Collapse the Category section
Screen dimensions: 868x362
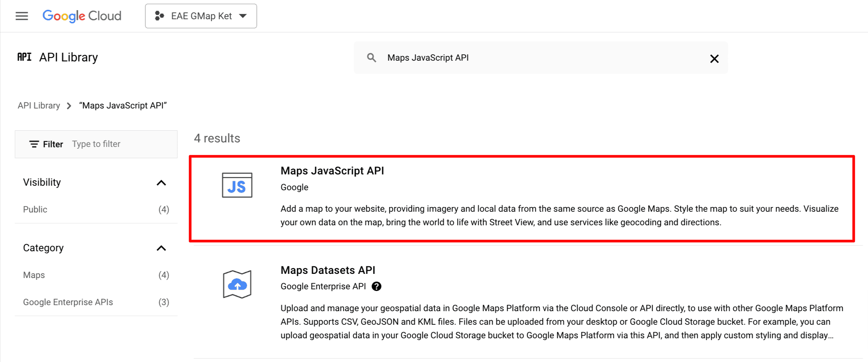coord(161,248)
